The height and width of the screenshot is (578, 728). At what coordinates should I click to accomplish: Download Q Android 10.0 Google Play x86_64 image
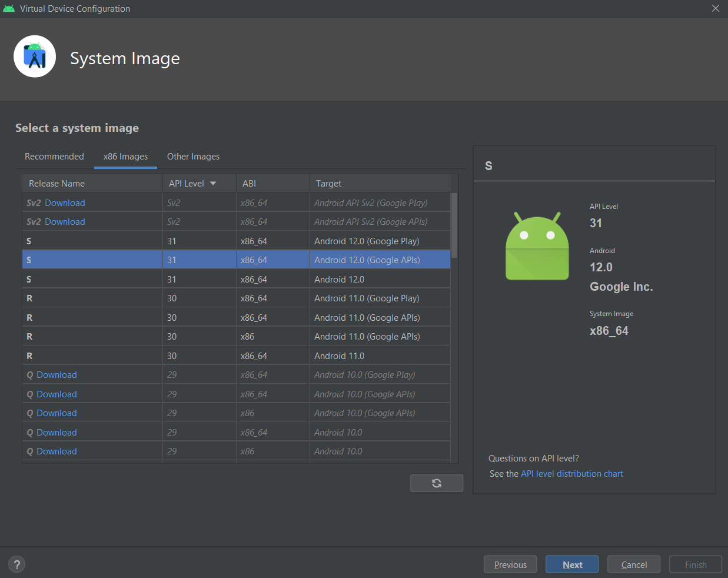[56, 375]
